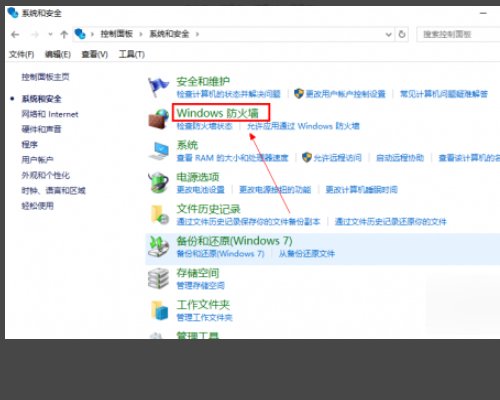Open the 工作文件夹 heading
This screenshot has height=400, width=500.
pos(203,305)
